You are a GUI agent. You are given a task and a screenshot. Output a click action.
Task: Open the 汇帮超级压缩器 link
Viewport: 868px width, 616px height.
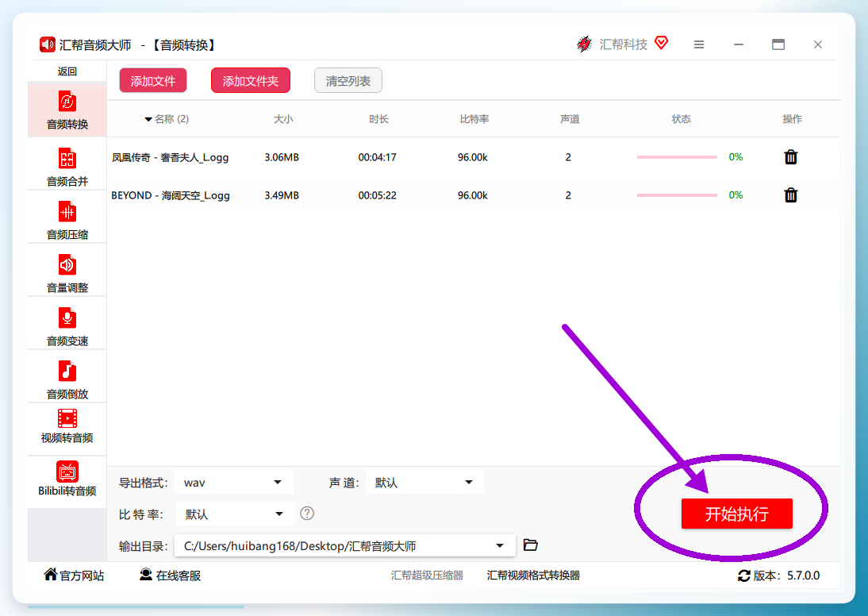click(427, 576)
